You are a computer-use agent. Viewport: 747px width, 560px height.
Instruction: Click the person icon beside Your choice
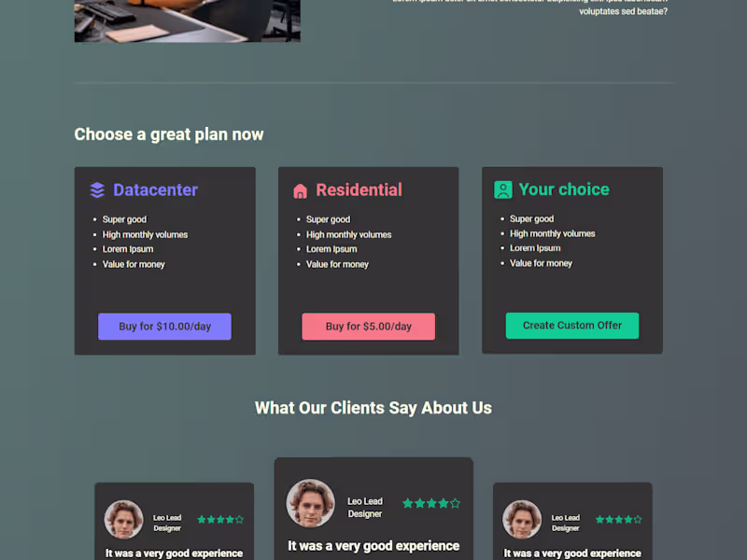coord(502,189)
